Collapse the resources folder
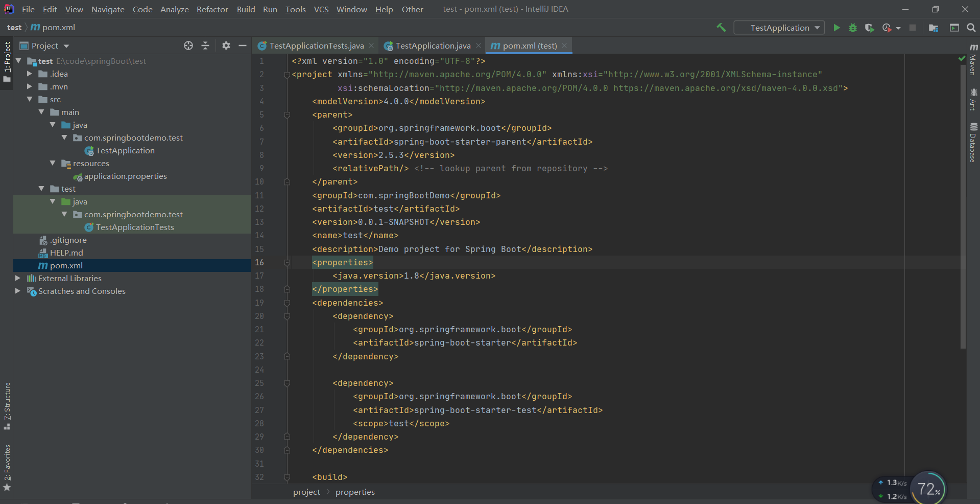This screenshot has width=980, height=504. coord(53,163)
